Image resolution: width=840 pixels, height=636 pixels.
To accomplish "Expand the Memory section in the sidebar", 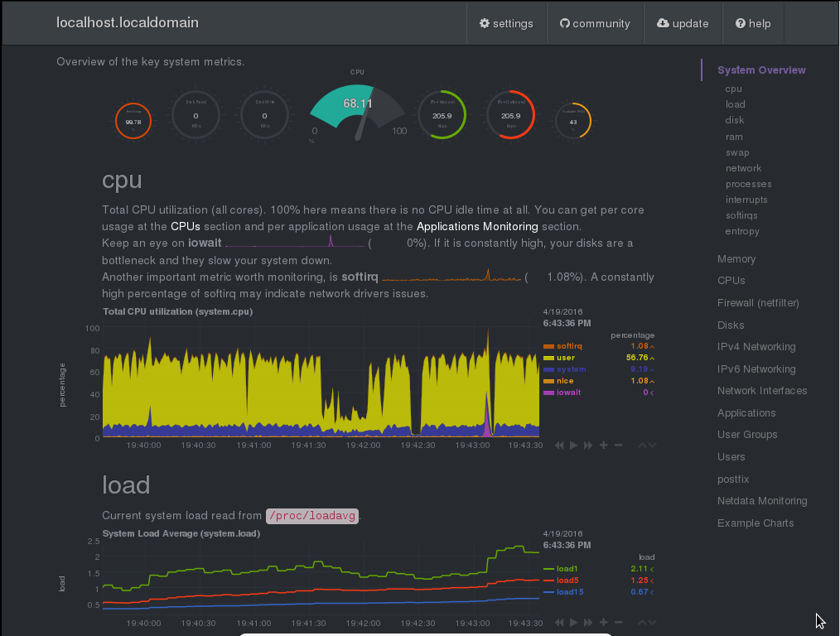I will pos(736,259).
